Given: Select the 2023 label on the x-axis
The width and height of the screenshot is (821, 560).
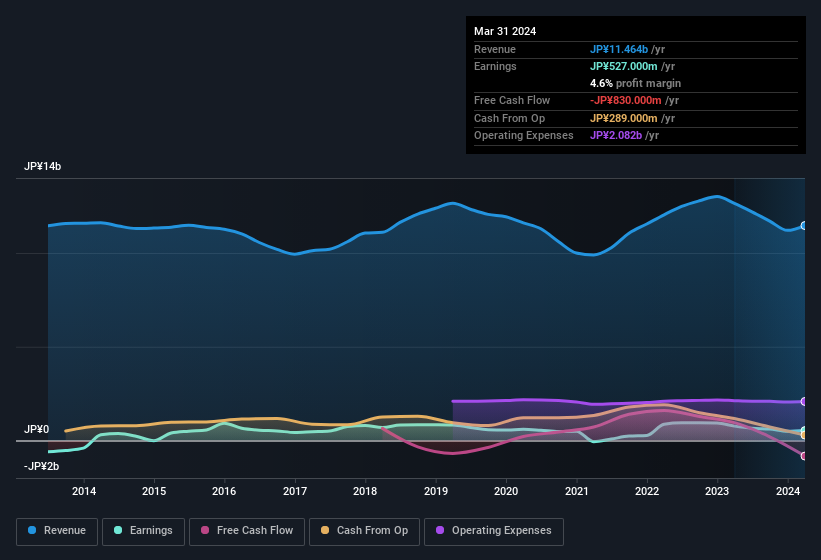Looking at the screenshot, I should (717, 491).
